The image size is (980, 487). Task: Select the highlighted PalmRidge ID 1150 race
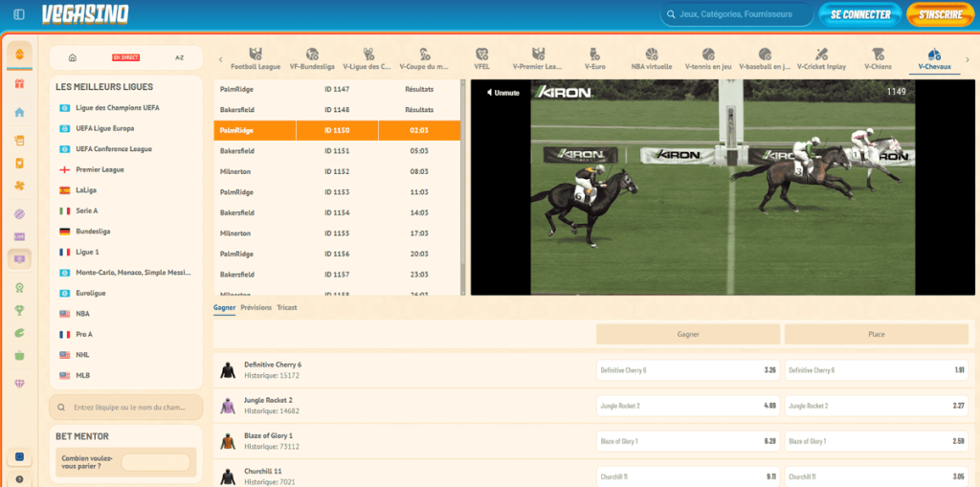tap(337, 131)
